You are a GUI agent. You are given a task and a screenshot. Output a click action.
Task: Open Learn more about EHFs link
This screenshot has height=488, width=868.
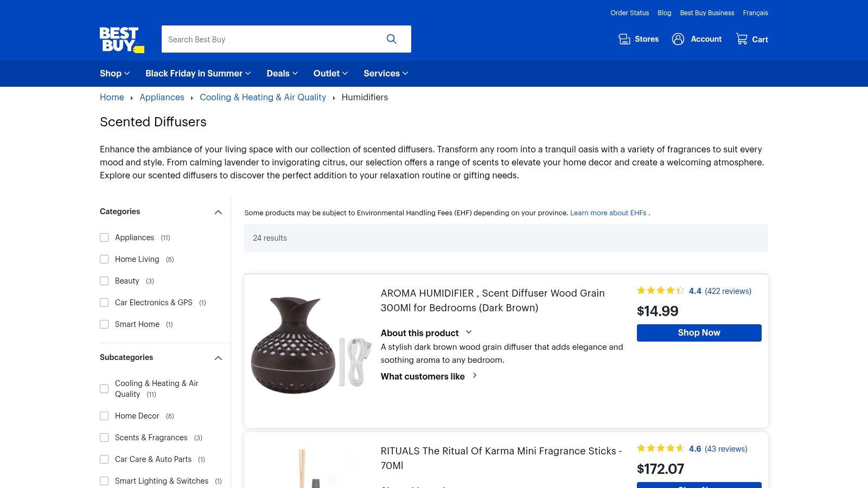(x=608, y=213)
